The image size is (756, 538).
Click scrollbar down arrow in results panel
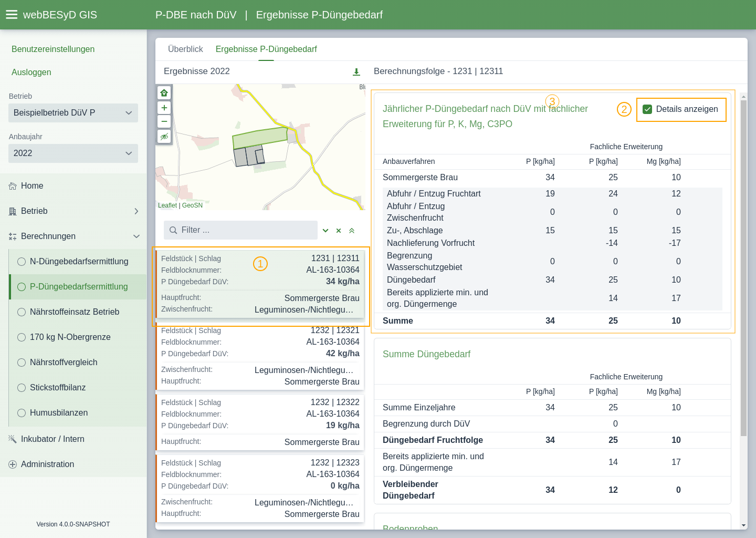743,525
